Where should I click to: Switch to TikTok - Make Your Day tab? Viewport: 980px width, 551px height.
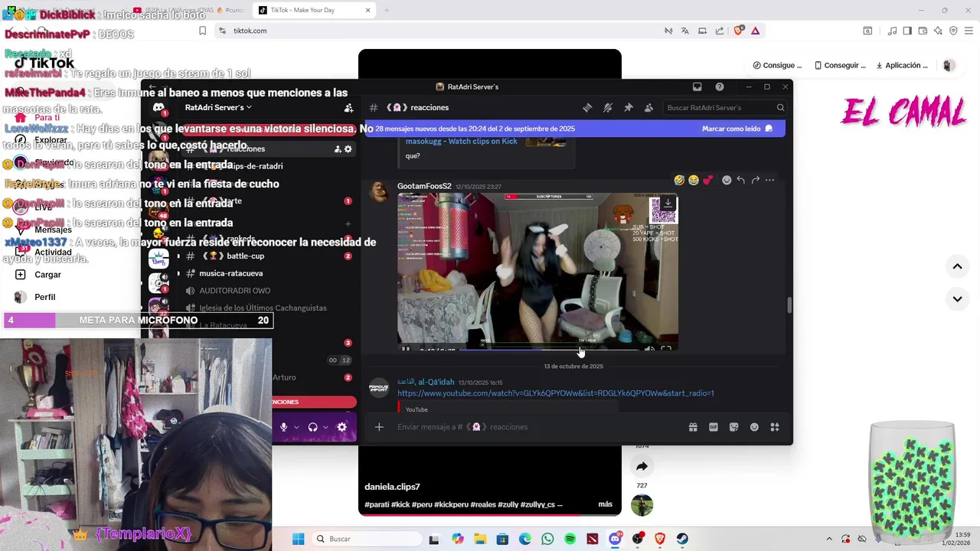(314, 10)
